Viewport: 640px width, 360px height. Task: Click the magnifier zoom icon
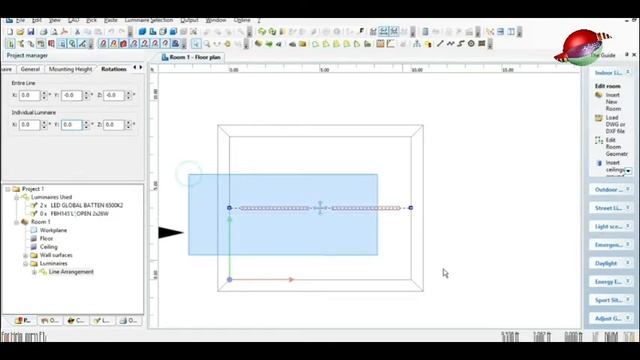click(207, 44)
